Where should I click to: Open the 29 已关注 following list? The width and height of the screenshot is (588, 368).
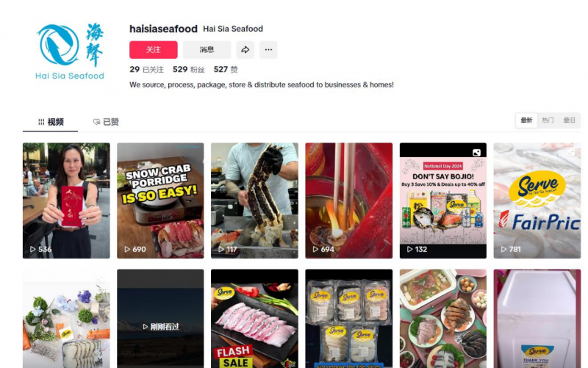(146, 69)
